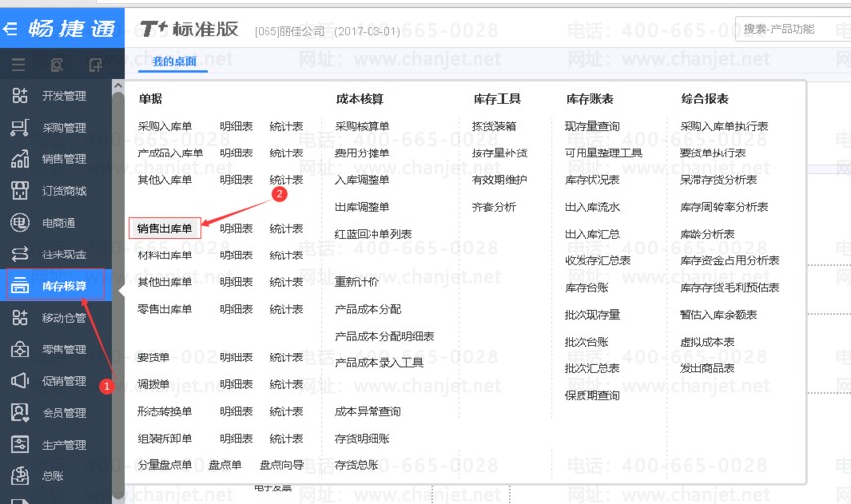Open 明细表 for 采购入库单
851x504 pixels.
(x=236, y=126)
